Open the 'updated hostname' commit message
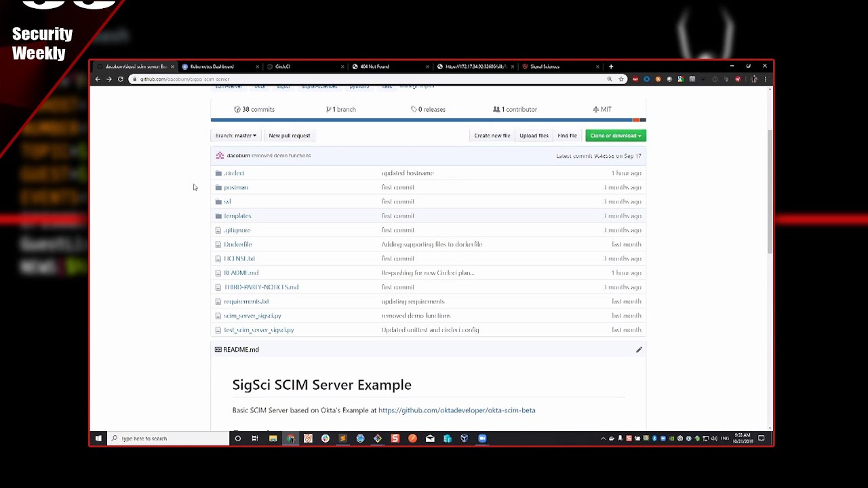Viewport: 868px width, 488px height. (408, 173)
